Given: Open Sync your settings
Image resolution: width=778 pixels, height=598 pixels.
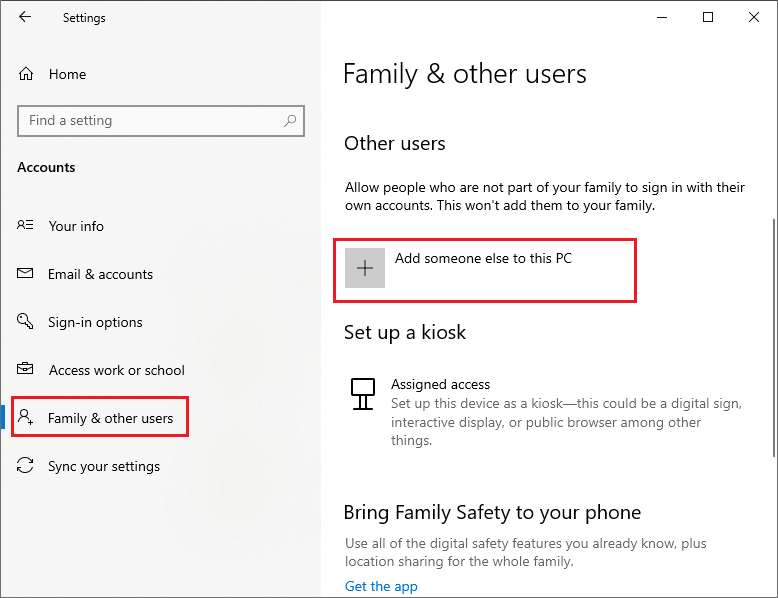Looking at the screenshot, I should pyautogui.click(x=104, y=466).
